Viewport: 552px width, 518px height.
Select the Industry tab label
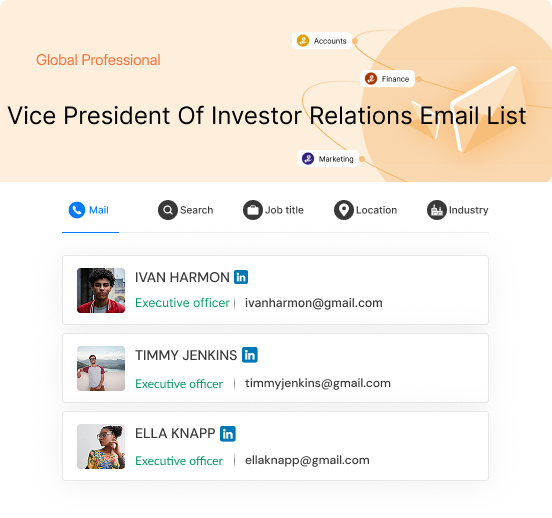(468, 210)
